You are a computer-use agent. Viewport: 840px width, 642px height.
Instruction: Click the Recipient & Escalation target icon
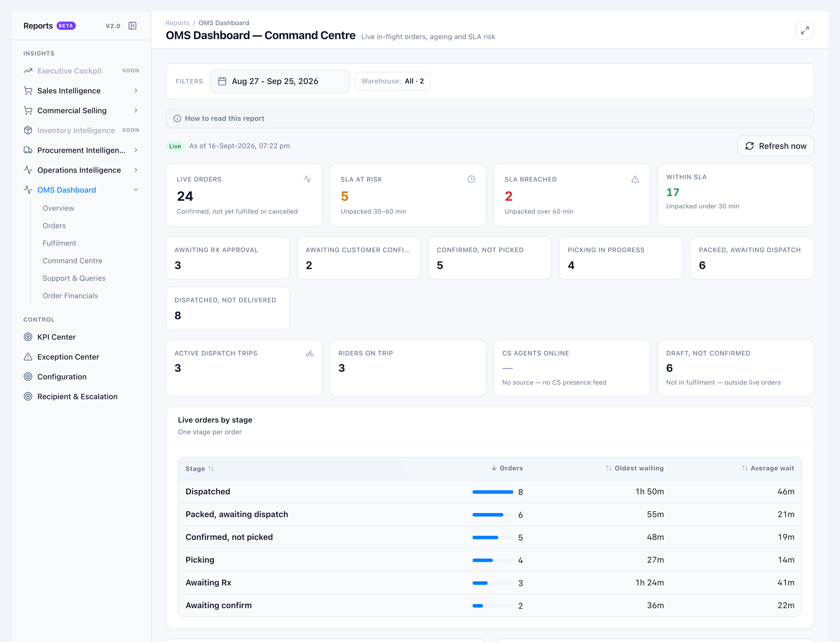28,397
